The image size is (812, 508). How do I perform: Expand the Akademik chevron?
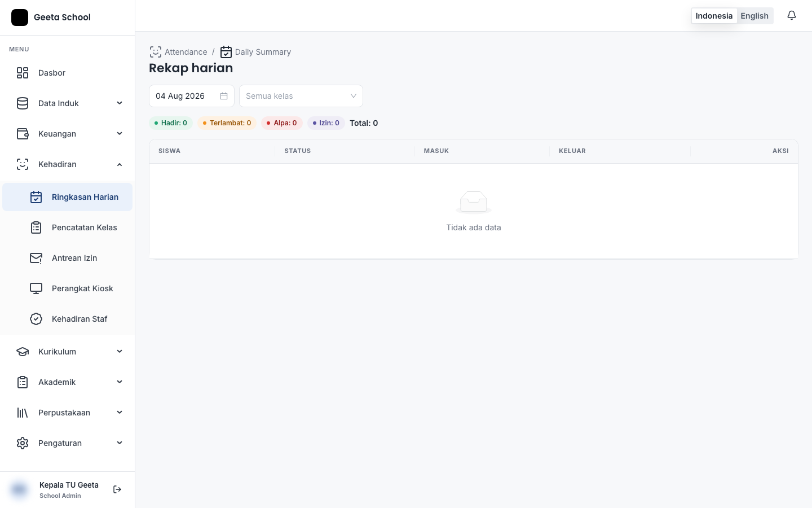[120, 382]
